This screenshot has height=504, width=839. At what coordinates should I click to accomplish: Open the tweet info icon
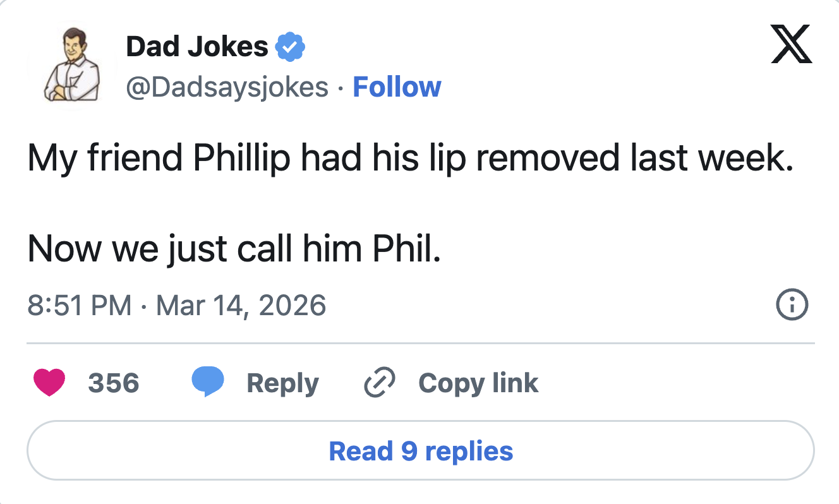click(791, 306)
